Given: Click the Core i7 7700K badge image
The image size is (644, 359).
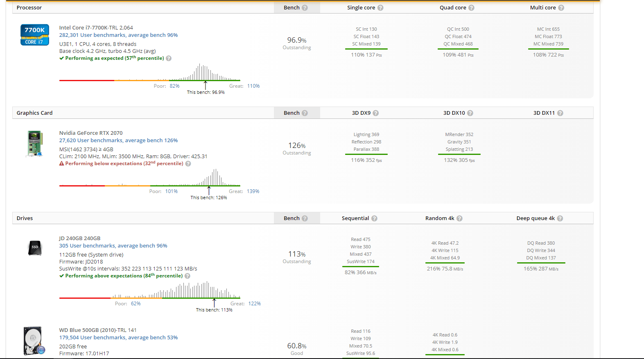Looking at the screenshot, I should (35, 35).
